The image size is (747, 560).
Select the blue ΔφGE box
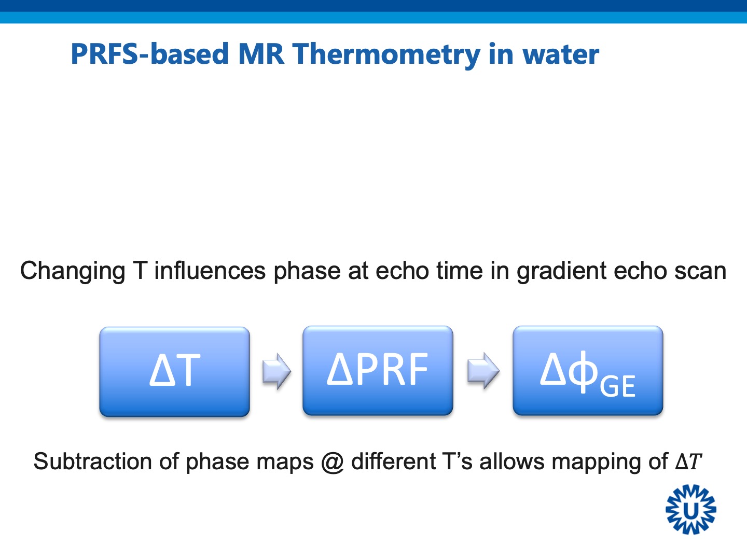pos(588,370)
